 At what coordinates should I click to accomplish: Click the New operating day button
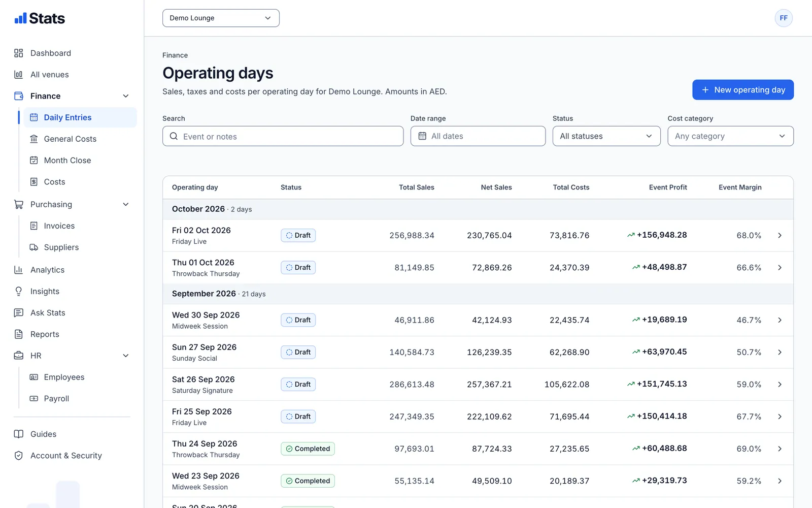pyautogui.click(x=743, y=90)
